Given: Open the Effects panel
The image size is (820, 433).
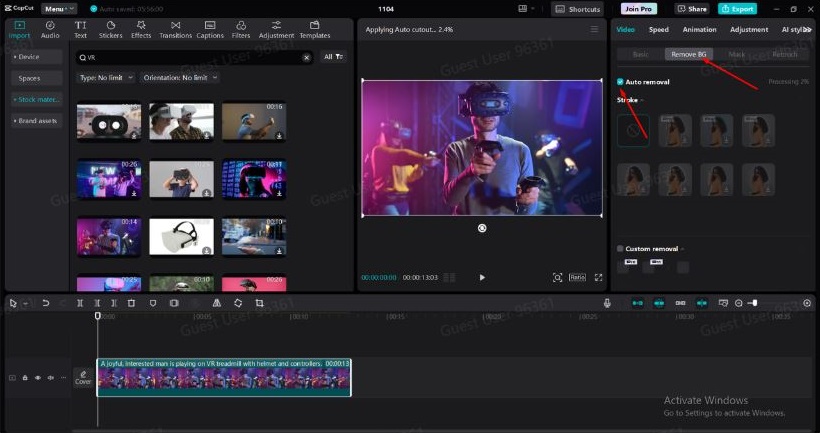Looking at the screenshot, I should click(x=141, y=29).
